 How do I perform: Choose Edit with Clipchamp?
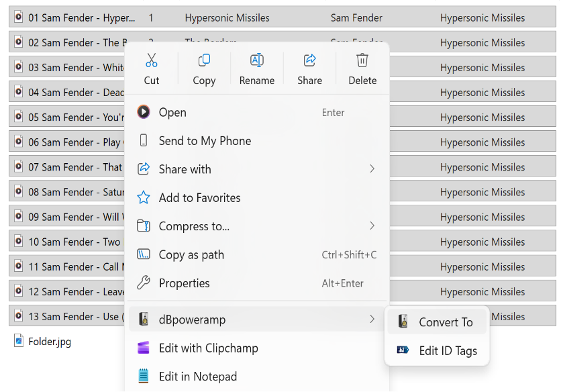257,348
